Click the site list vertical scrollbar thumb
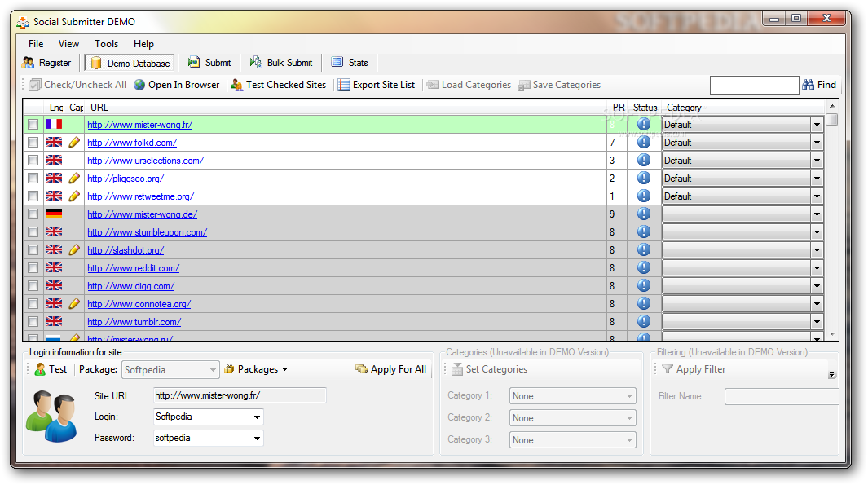The height and width of the screenshot is (485, 868). pyautogui.click(x=832, y=119)
